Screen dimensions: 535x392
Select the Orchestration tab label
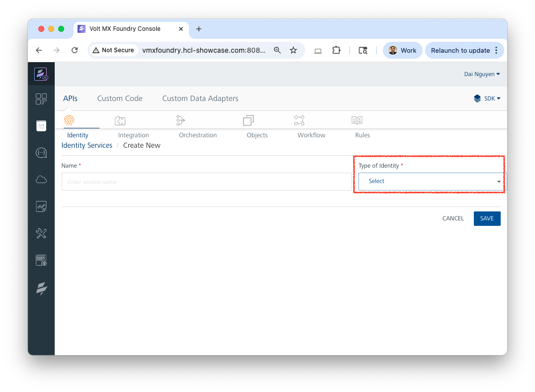[x=198, y=135]
